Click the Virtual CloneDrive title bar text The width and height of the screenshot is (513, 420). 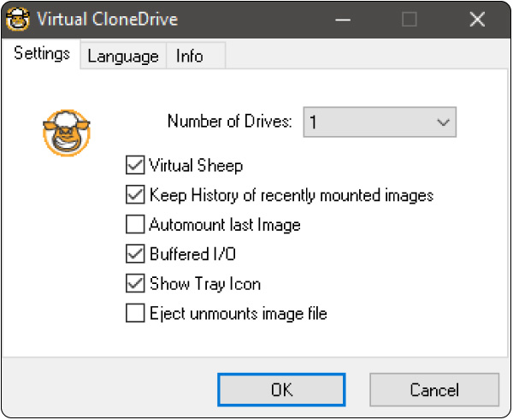pos(108,20)
